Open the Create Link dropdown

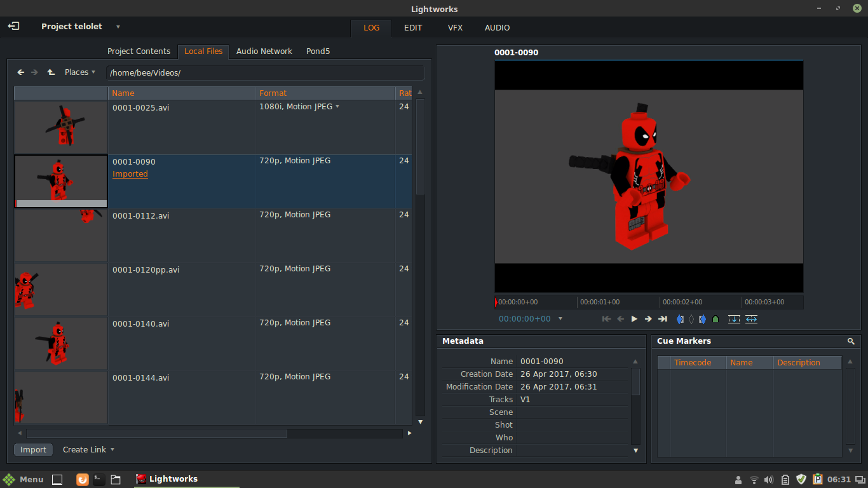click(x=88, y=450)
